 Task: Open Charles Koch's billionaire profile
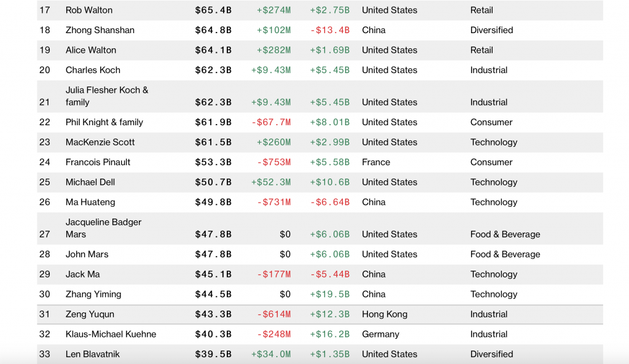pyautogui.click(x=93, y=70)
